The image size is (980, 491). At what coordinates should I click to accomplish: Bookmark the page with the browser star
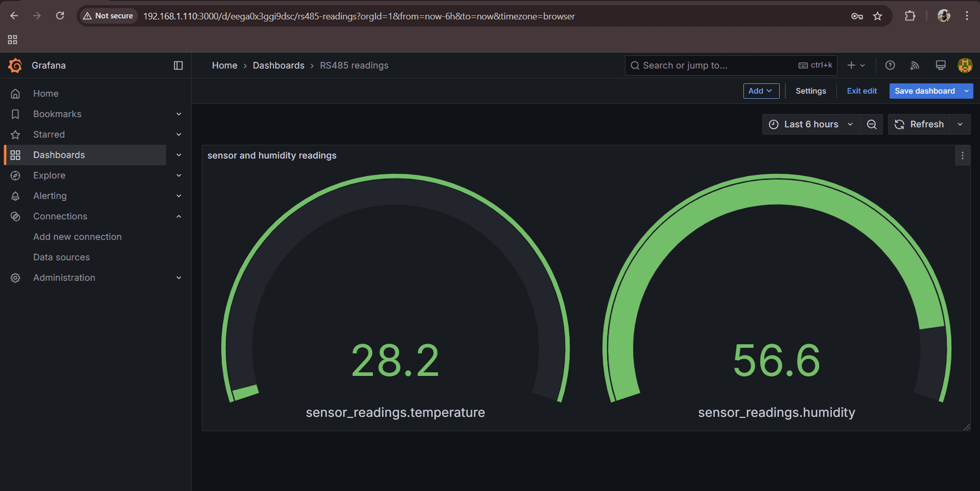click(x=877, y=16)
